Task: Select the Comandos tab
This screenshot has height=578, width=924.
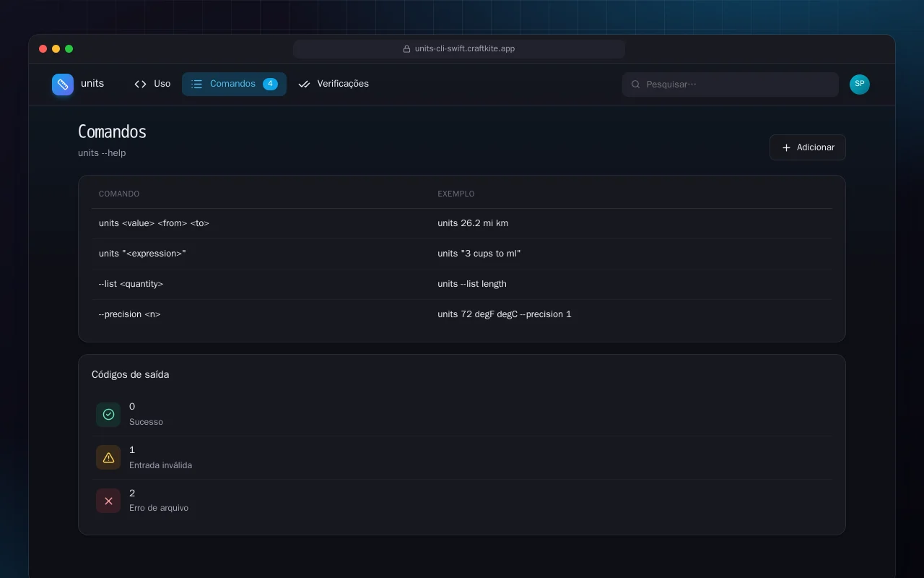Action: [x=234, y=84]
